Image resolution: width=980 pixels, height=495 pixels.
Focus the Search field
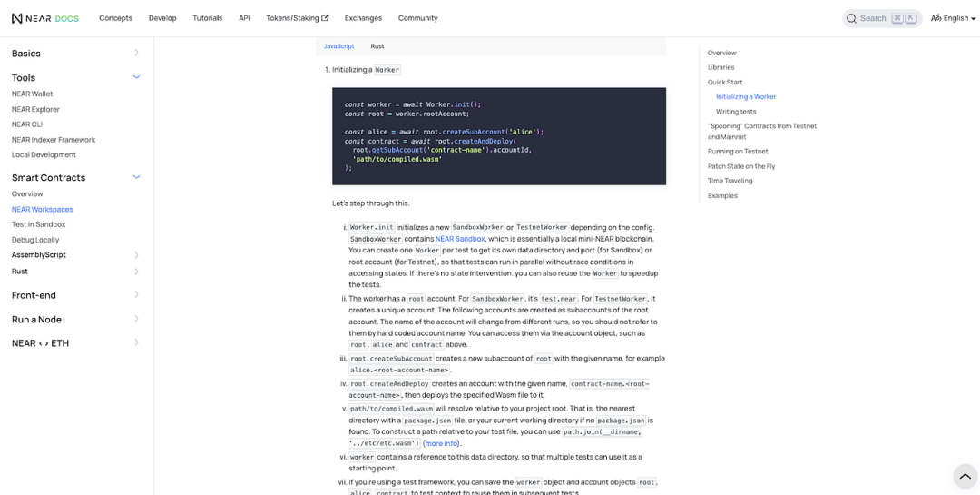pos(882,18)
